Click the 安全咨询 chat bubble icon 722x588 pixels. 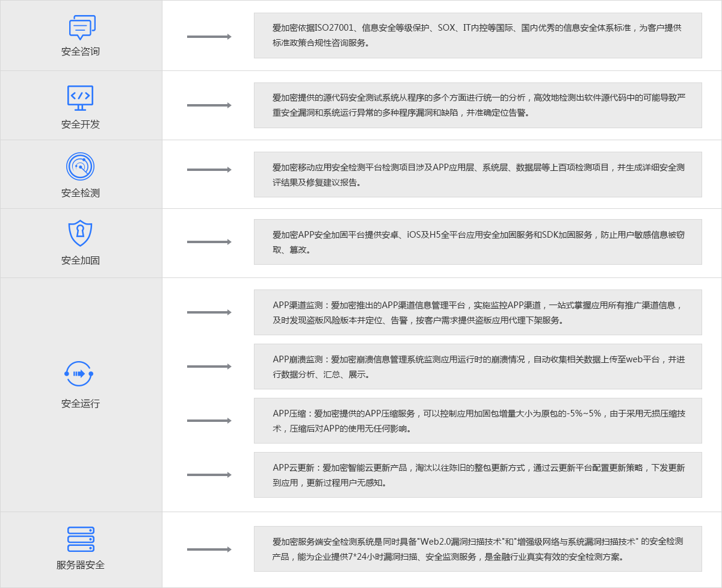(82, 28)
